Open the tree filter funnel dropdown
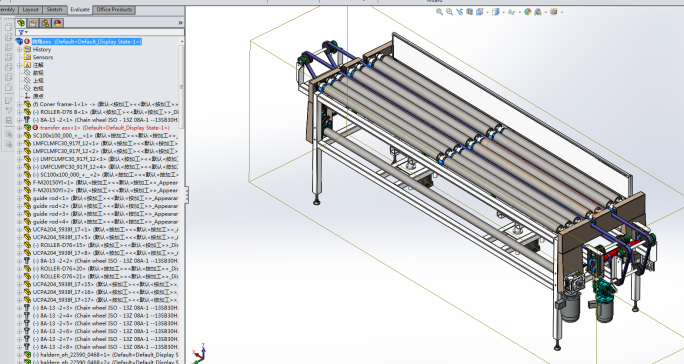The height and width of the screenshot is (364, 684). point(23,32)
